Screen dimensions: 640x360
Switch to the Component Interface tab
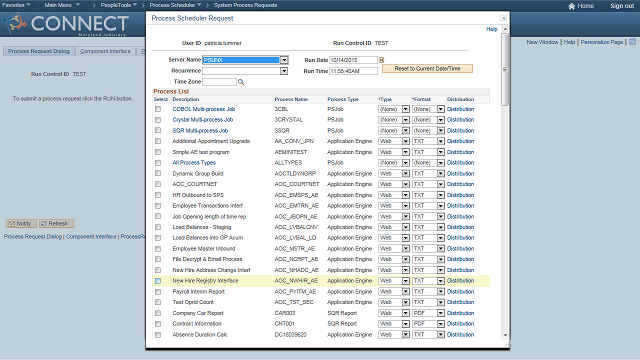point(105,51)
